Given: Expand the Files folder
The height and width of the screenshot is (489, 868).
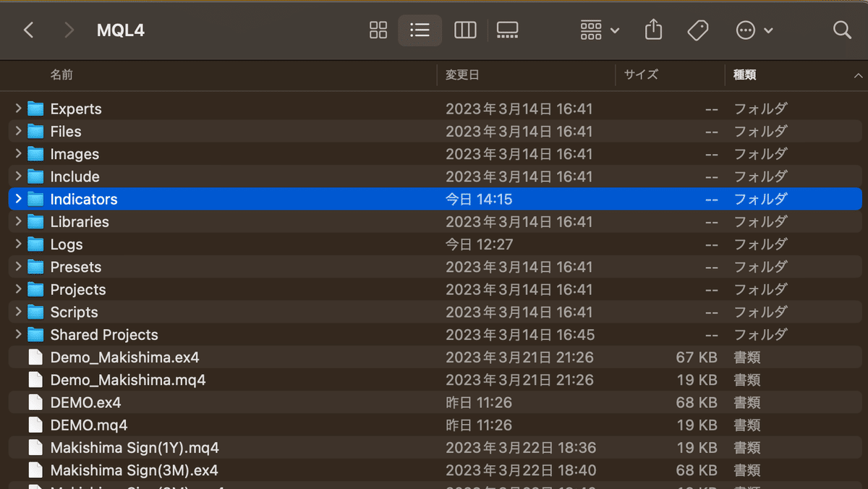Looking at the screenshot, I should pyautogui.click(x=18, y=131).
